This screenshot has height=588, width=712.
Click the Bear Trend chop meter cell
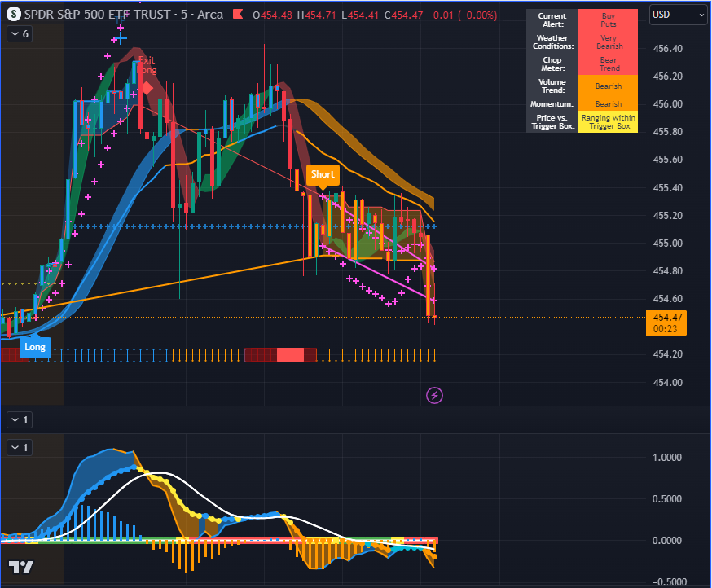[608, 64]
